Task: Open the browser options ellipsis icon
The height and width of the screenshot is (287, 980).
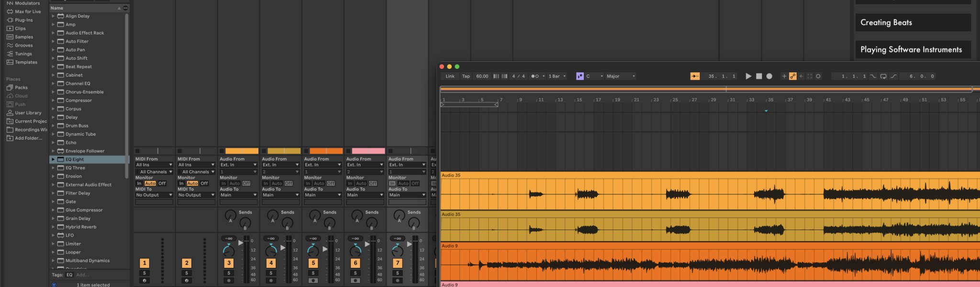Action: point(125,8)
